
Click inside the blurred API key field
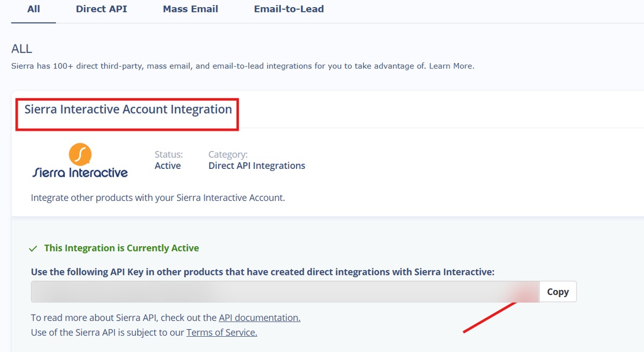(285, 292)
